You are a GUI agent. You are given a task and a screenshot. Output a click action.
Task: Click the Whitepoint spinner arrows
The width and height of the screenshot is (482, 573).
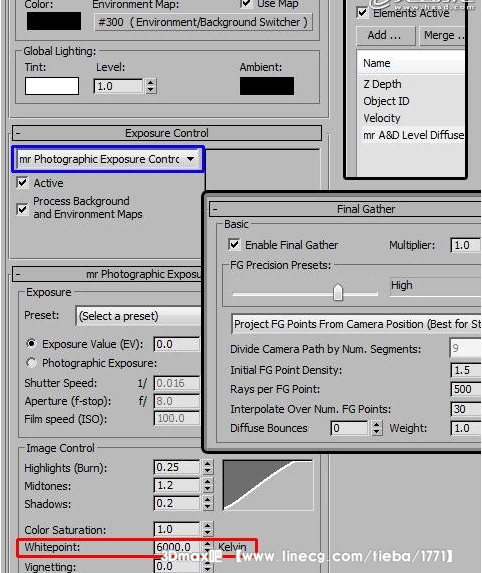(x=208, y=547)
